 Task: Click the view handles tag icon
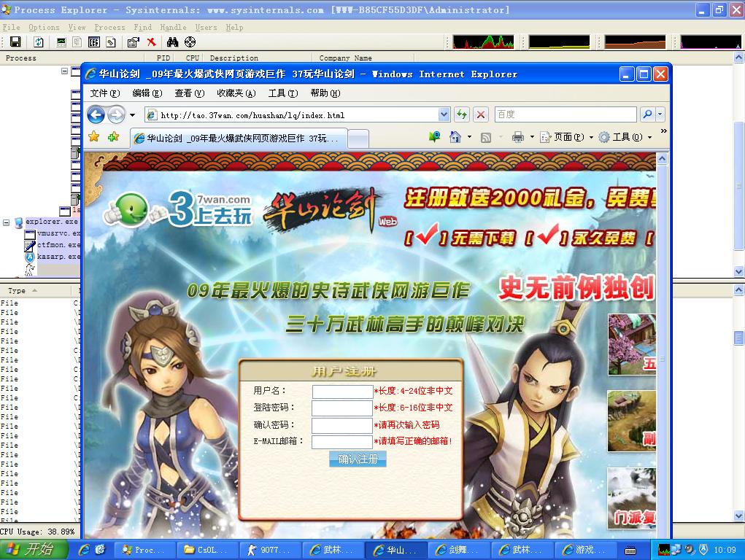pyautogui.click(x=111, y=42)
